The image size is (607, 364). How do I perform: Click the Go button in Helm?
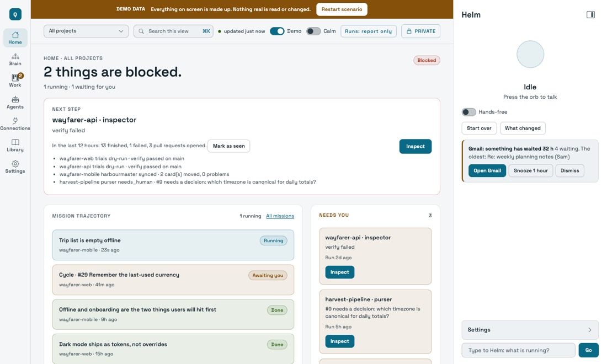click(x=588, y=350)
